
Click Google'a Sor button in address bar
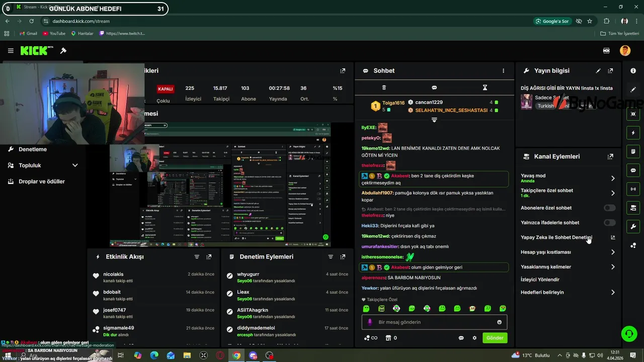pos(552,21)
